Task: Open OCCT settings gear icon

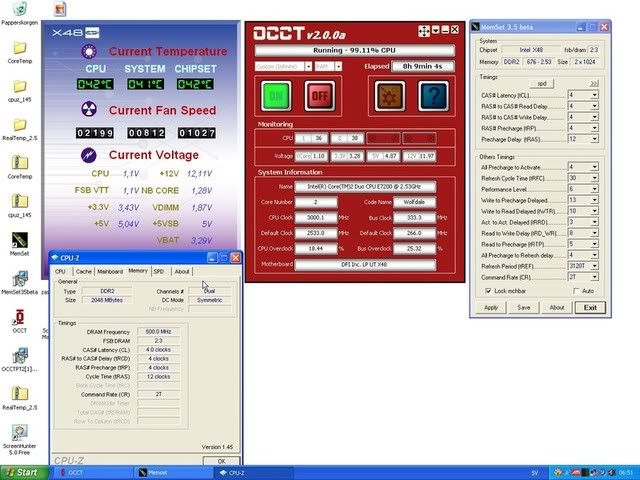Action: pos(388,96)
